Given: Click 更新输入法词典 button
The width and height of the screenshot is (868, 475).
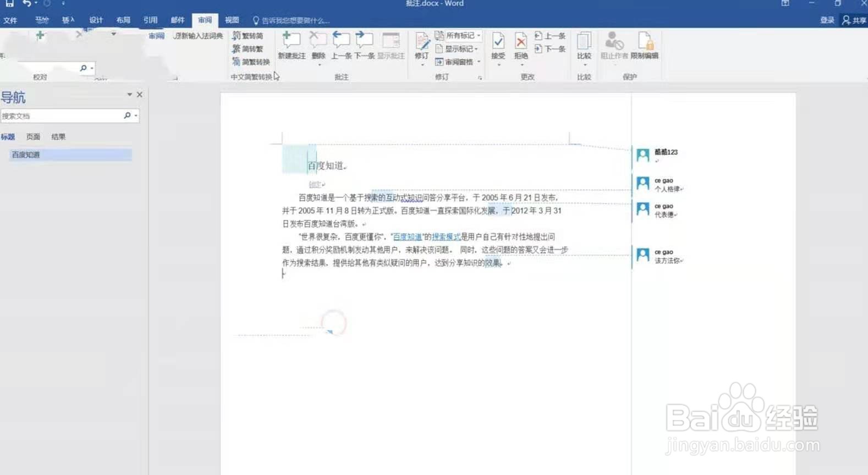Looking at the screenshot, I should point(198,36).
